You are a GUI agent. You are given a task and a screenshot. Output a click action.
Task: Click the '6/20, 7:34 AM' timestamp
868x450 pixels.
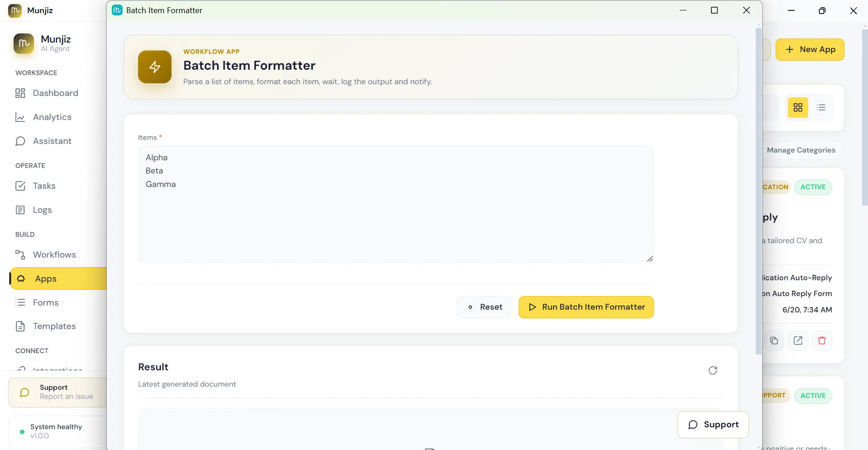(807, 310)
